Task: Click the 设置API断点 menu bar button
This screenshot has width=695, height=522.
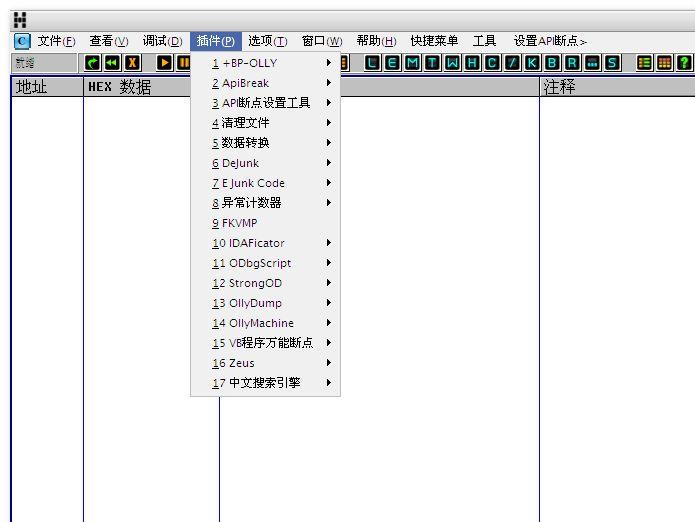Action: [x=549, y=41]
